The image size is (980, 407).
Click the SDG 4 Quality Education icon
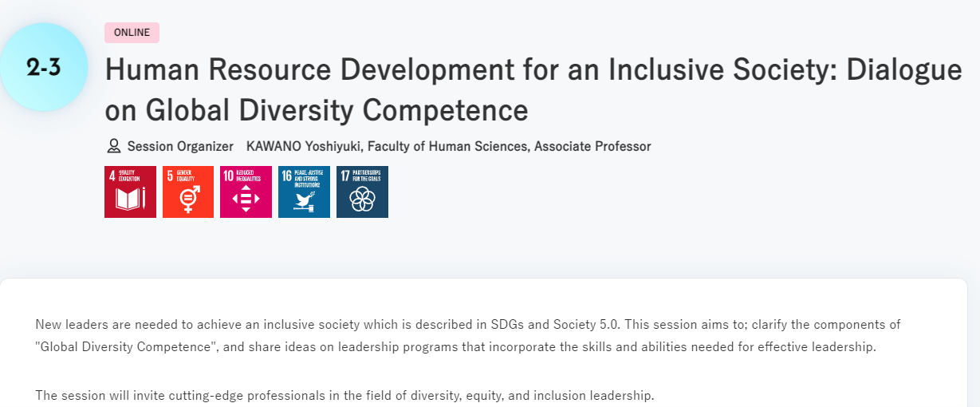pos(130,192)
